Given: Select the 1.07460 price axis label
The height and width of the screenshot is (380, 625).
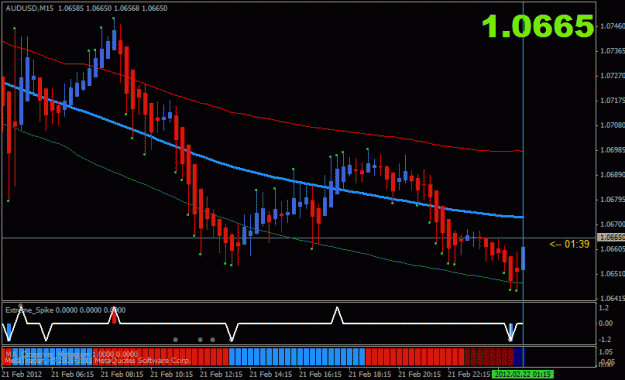Looking at the screenshot, I should [x=612, y=26].
